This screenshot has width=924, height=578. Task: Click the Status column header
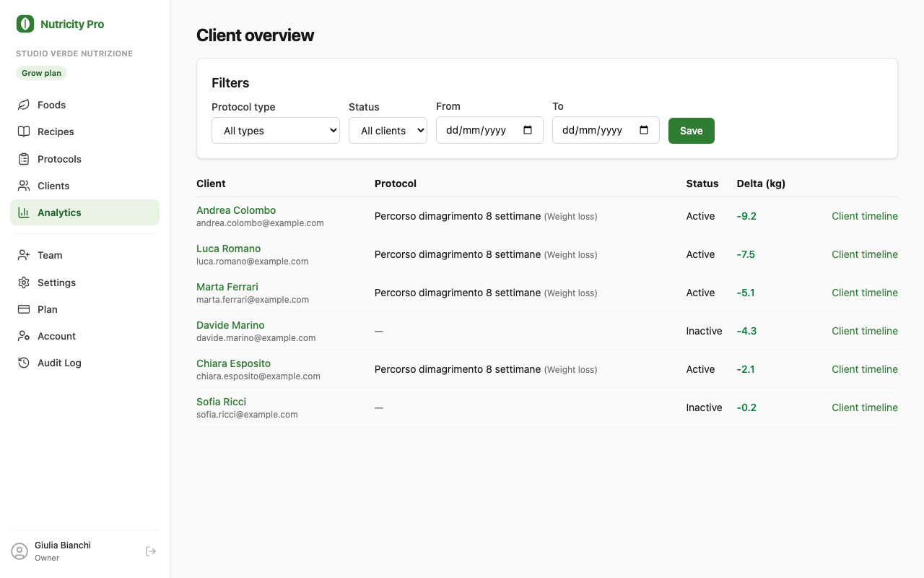tap(702, 184)
